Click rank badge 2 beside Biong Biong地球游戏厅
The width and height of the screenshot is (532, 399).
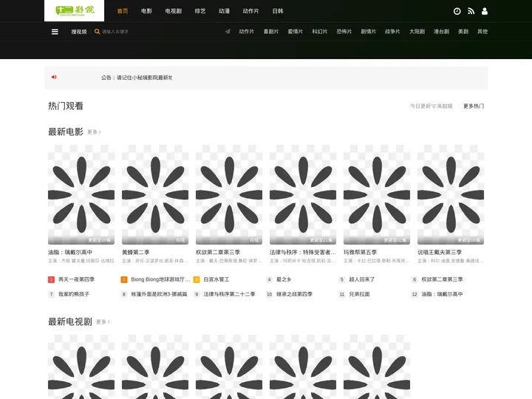[124, 279]
